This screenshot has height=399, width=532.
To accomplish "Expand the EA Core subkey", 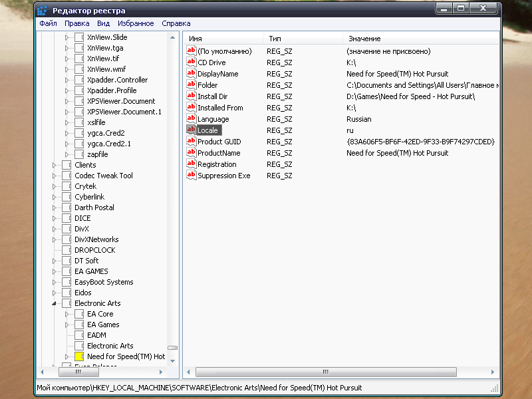I will coord(66,314).
